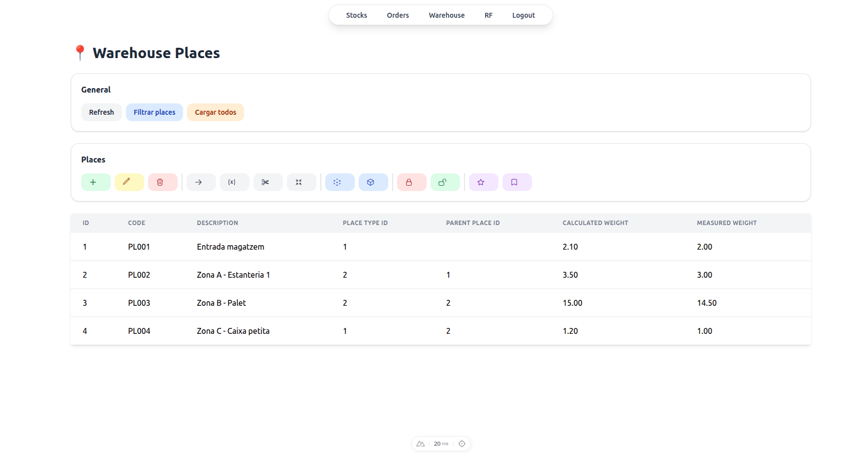Click the crosshair inspector icon at bottom
This screenshot has width=868, height=453.
[x=462, y=444]
